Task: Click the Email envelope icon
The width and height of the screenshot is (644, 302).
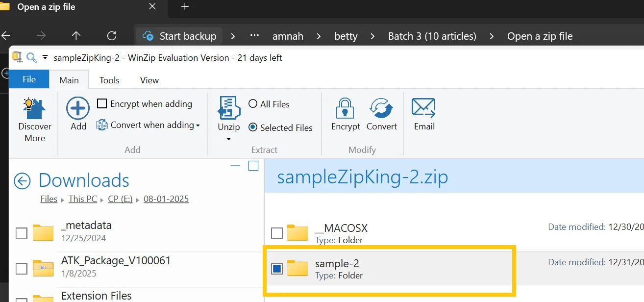Action: [424, 108]
